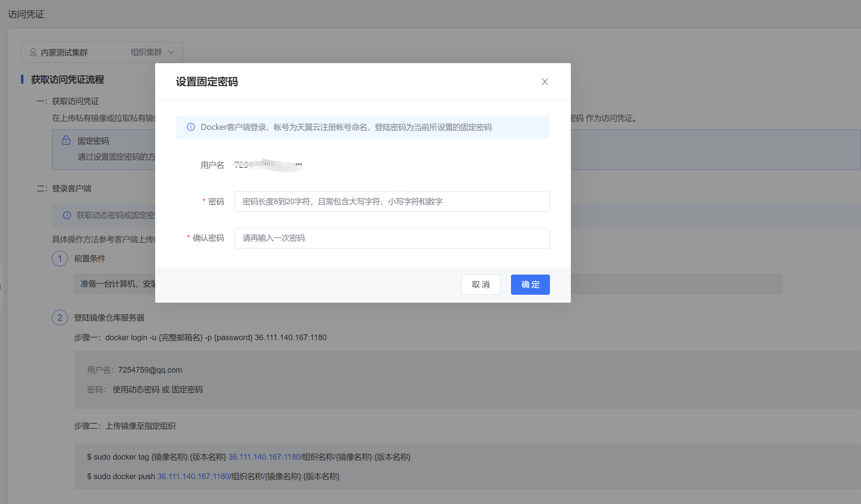
Task: Click the lock icon beside 固定密码
Action: (66, 140)
